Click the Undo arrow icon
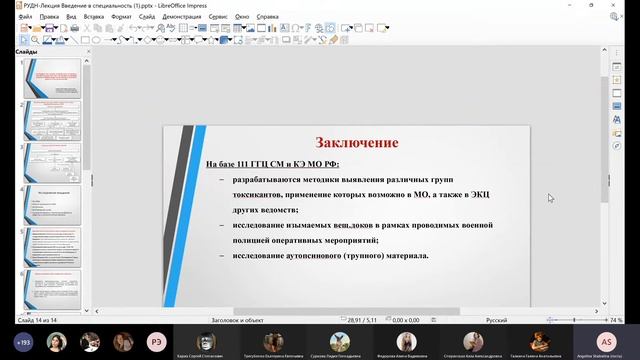Screen dimensions: 640x360 click(133, 28)
